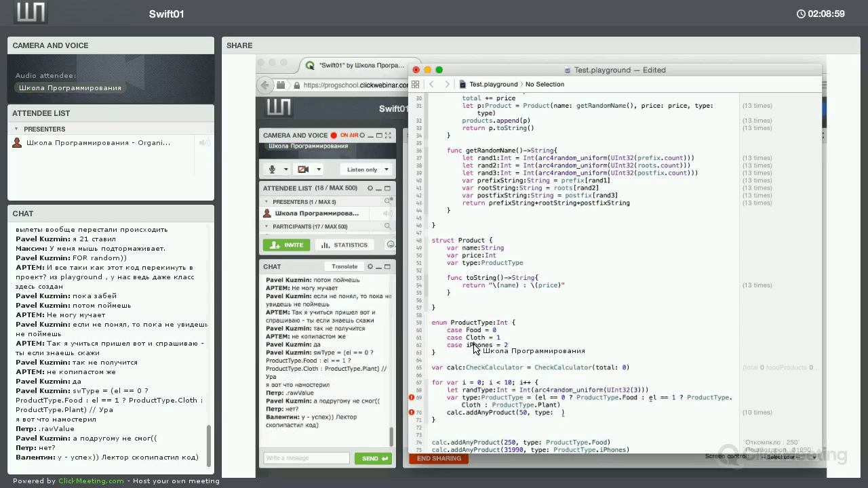Expand Camera and Voice panel to fullscreen
This screenshot has width=868, height=488.
click(388, 135)
